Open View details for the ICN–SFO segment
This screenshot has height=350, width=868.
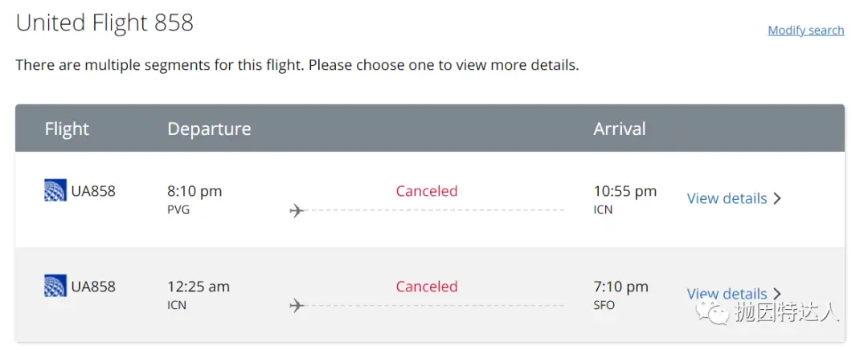[727, 294]
